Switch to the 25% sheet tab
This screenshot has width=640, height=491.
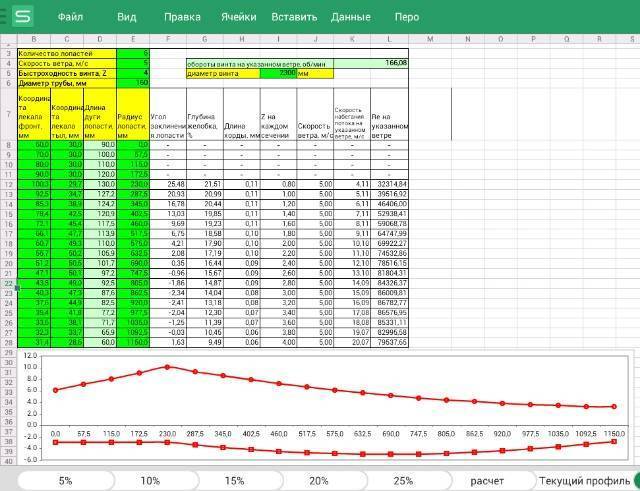(403, 481)
